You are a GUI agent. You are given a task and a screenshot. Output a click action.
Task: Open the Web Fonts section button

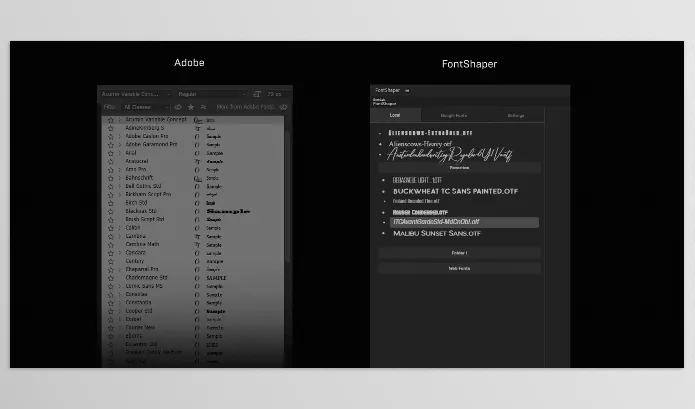[459, 269]
